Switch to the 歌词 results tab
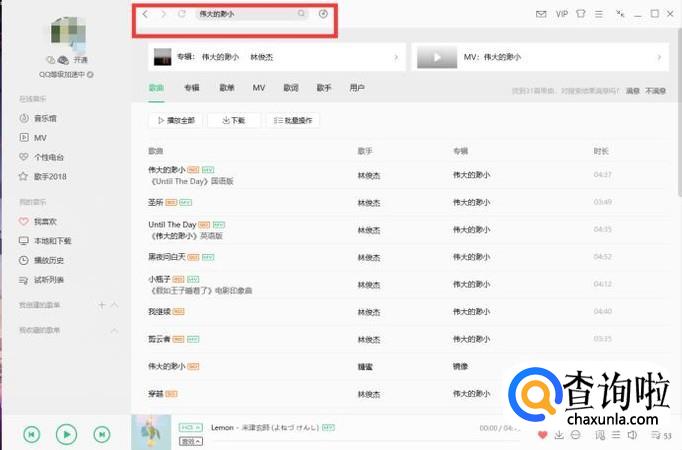This screenshot has width=682, height=450. [291, 88]
